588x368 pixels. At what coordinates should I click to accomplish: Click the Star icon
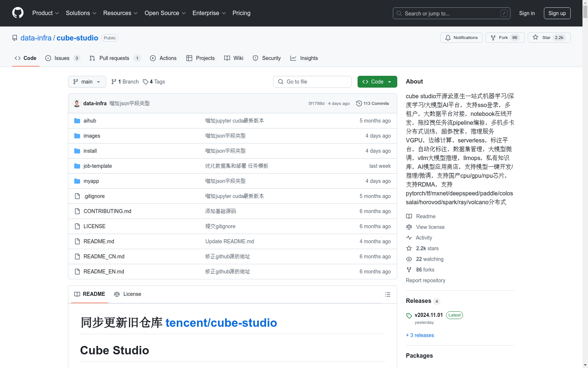click(535, 38)
